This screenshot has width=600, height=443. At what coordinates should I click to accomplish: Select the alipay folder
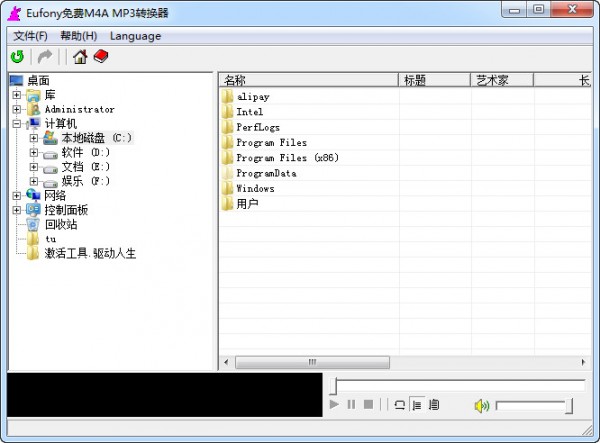click(x=253, y=97)
